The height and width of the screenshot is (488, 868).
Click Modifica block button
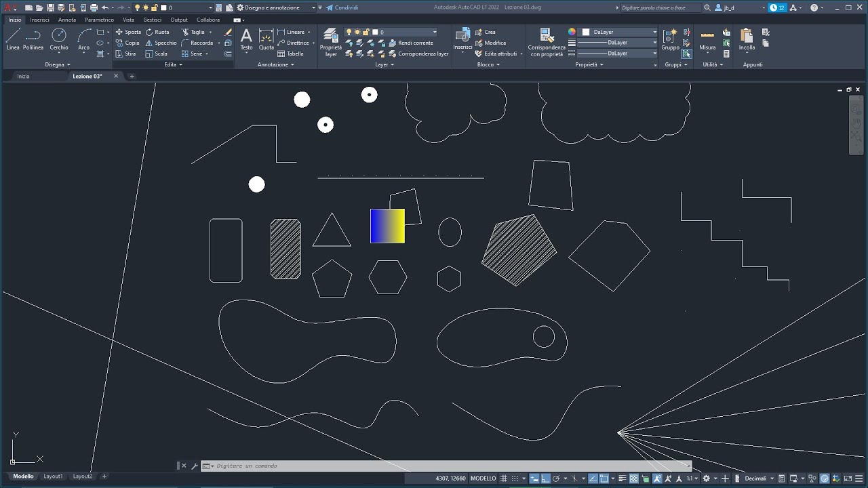pyautogui.click(x=490, y=43)
